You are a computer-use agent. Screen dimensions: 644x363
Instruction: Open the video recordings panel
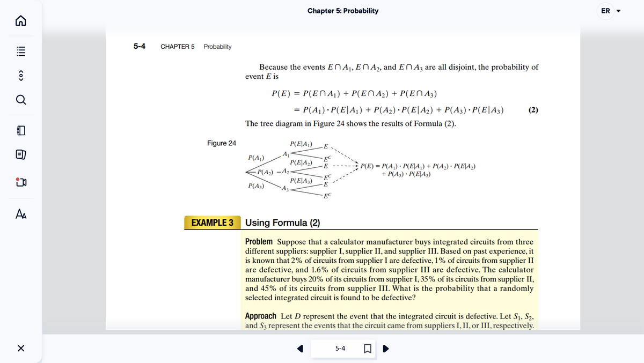[20, 182]
